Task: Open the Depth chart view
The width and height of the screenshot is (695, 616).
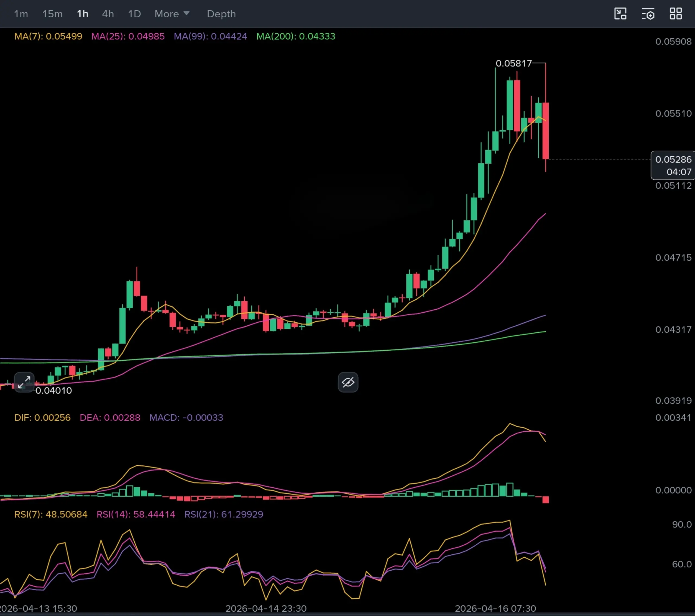Action: tap(221, 14)
